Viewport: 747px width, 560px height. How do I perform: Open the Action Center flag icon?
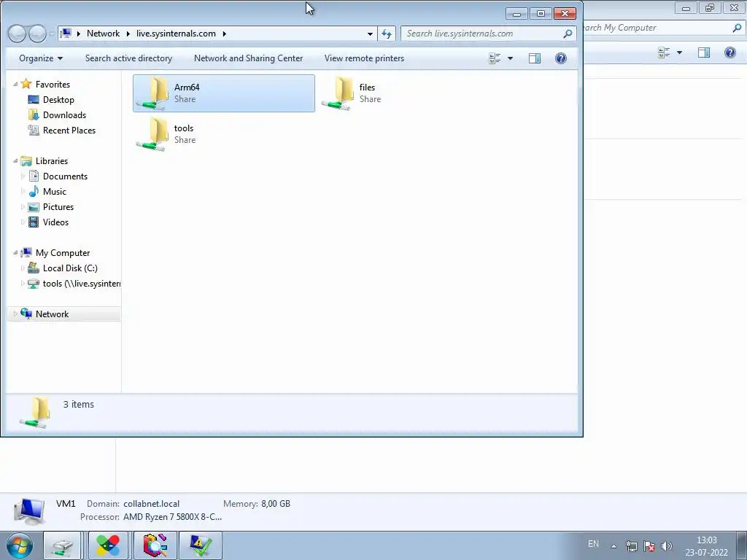tap(649, 546)
